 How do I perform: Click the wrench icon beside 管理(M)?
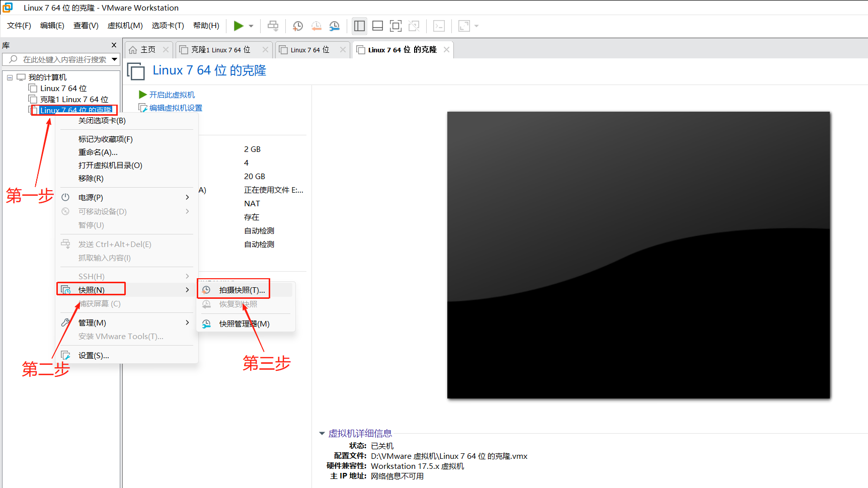[65, 322]
